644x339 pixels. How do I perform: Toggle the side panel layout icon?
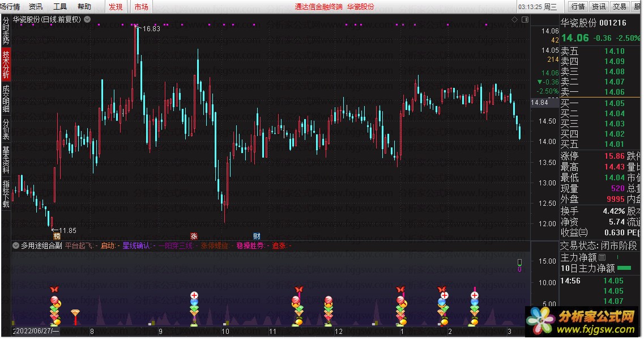[525, 19]
